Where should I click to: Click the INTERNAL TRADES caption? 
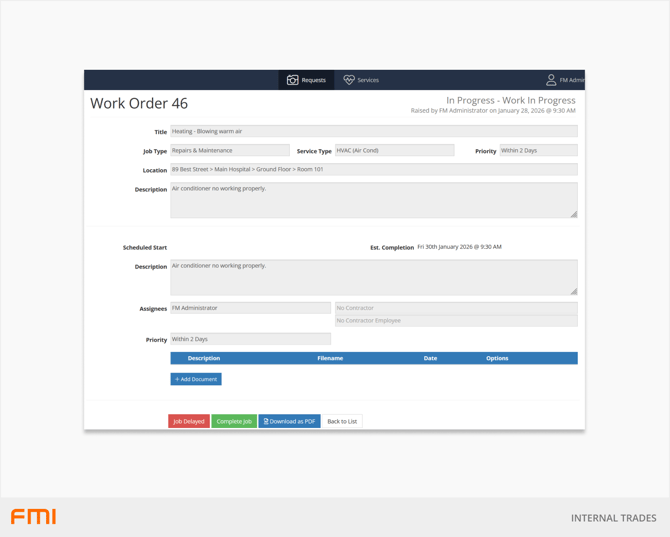(614, 518)
